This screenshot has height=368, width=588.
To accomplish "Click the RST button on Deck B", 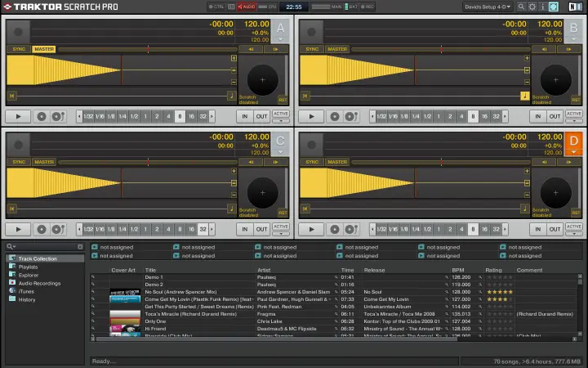I will point(577,99).
